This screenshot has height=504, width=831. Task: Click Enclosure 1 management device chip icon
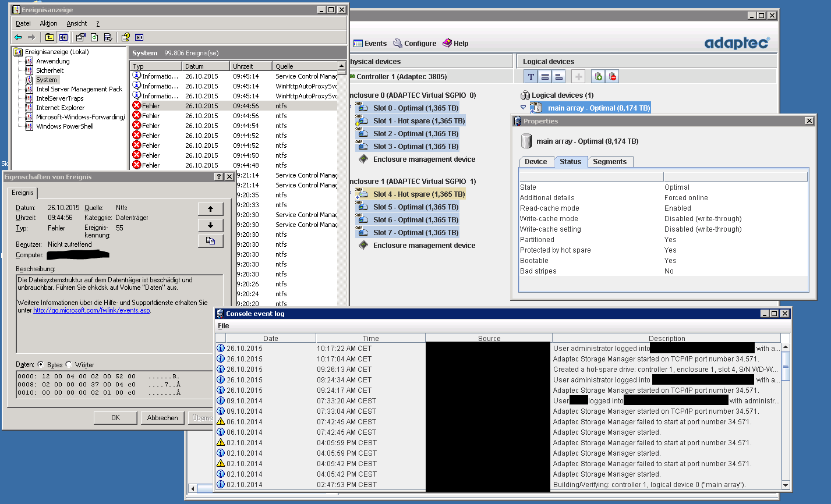363,245
